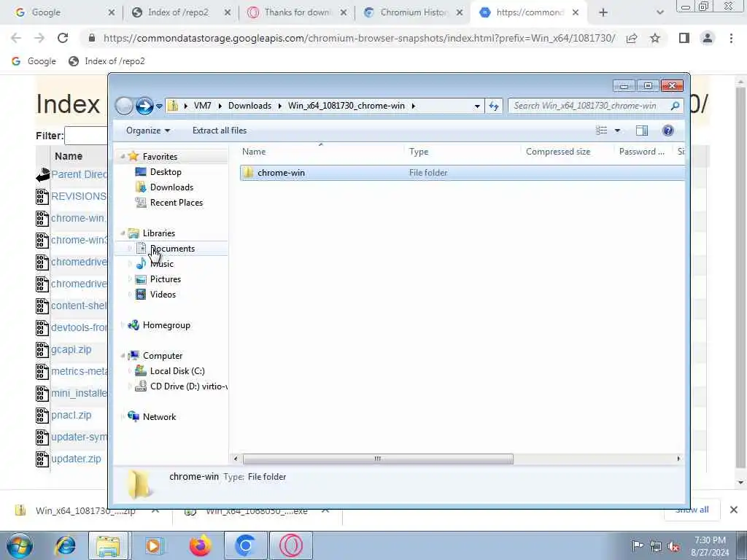The height and width of the screenshot is (560, 747).
Task: Open the view options dropdown arrow
Action: pos(617,131)
